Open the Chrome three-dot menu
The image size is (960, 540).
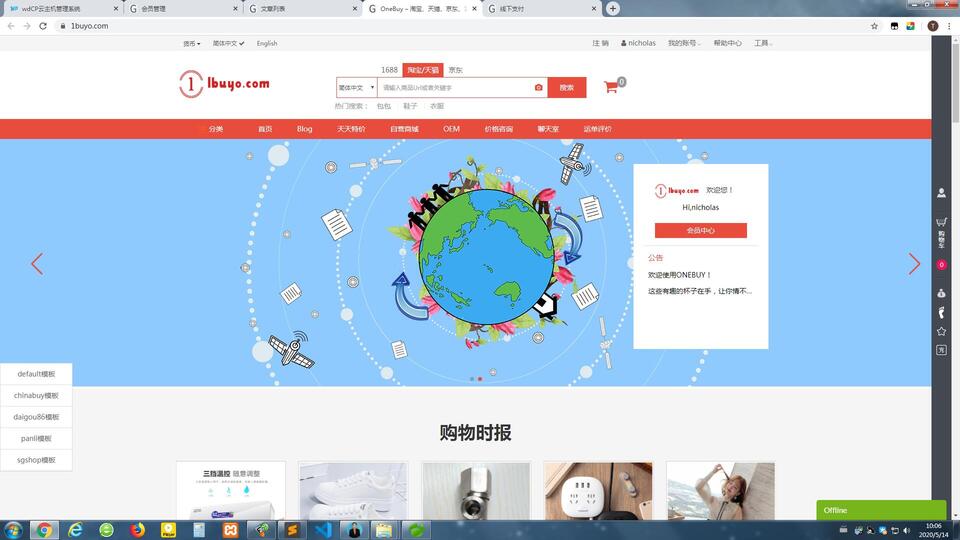(x=950, y=26)
